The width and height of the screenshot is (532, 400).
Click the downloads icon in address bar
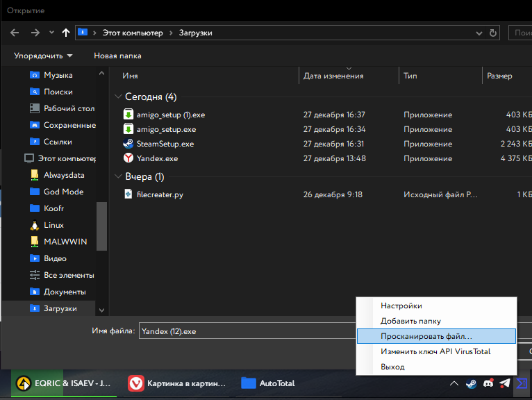(83, 32)
